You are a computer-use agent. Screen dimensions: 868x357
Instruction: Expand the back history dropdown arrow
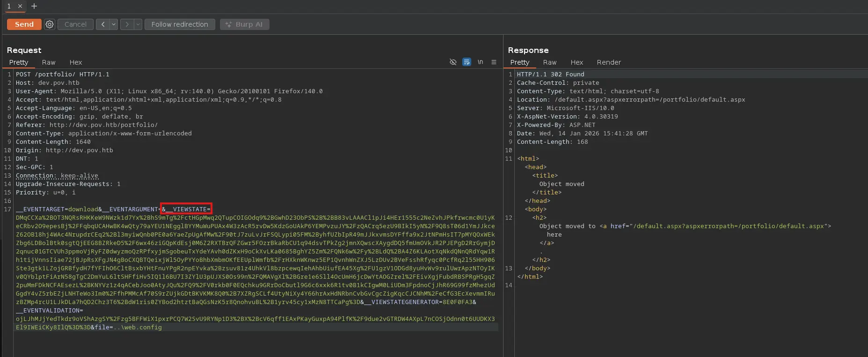[114, 24]
